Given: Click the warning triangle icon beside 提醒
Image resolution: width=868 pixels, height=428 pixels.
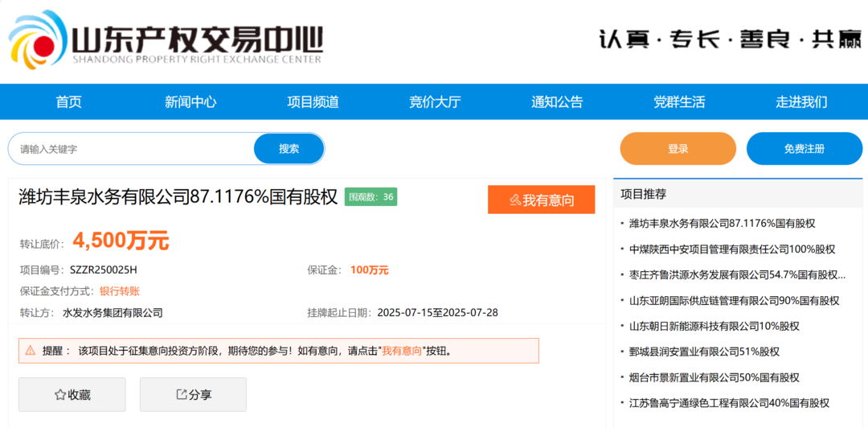Looking at the screenshot, I should (31, 351).
